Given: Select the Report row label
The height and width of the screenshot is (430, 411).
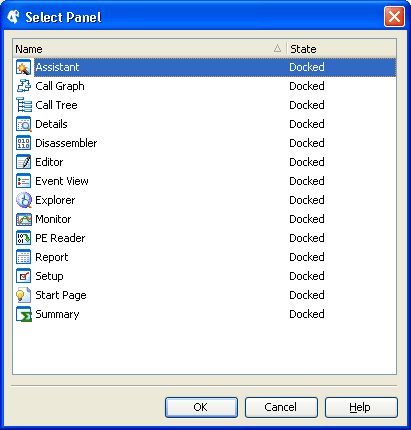Looking at the screenshot, I should (x=52, y=257).
